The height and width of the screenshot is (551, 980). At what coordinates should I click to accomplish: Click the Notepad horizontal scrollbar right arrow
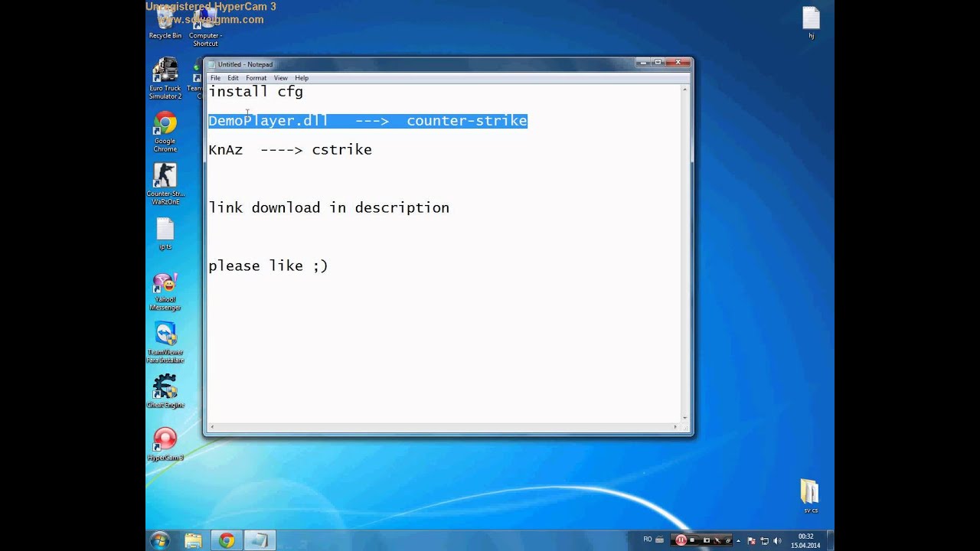(x=675, y=427)
